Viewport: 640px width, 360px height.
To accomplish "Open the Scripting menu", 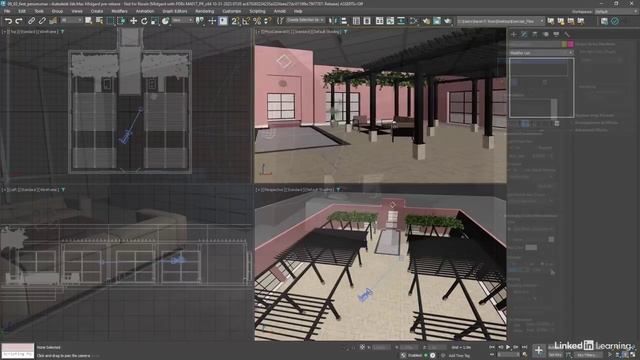I will point(257,11).
